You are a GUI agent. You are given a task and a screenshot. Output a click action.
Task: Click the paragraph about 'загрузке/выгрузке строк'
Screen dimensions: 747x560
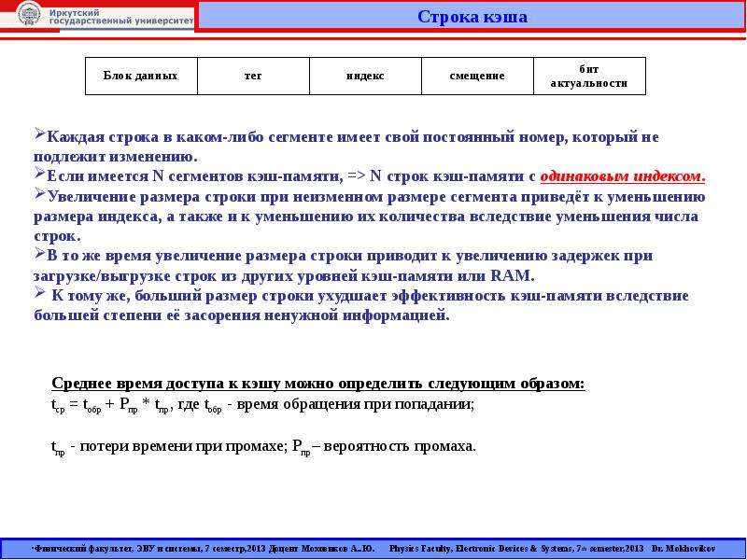pyautogui.click(x=343, y=266)
